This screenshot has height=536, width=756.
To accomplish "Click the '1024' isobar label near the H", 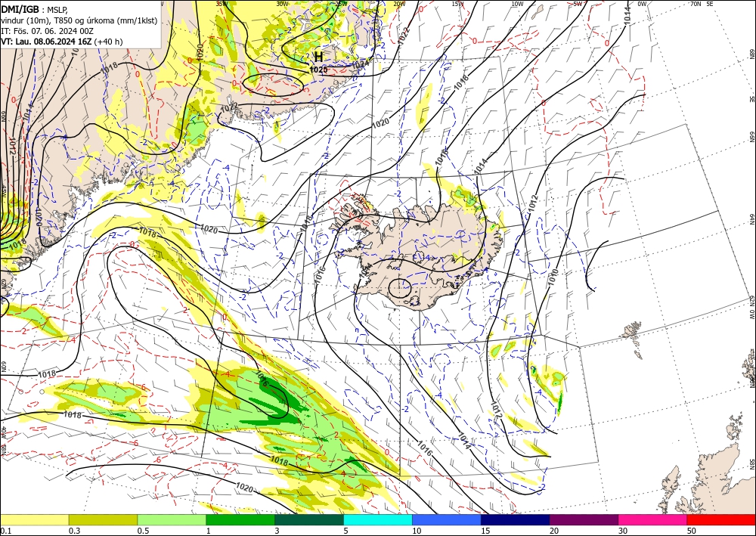I will [360, 64].
